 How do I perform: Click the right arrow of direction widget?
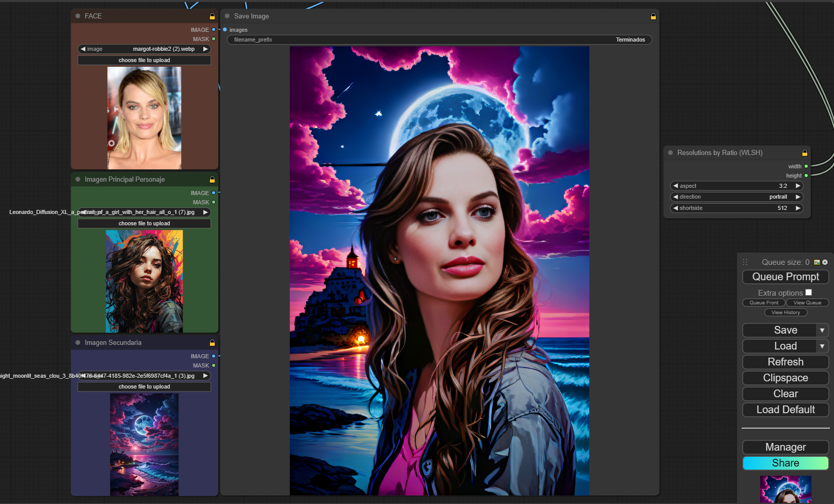[x=798, y=197]
